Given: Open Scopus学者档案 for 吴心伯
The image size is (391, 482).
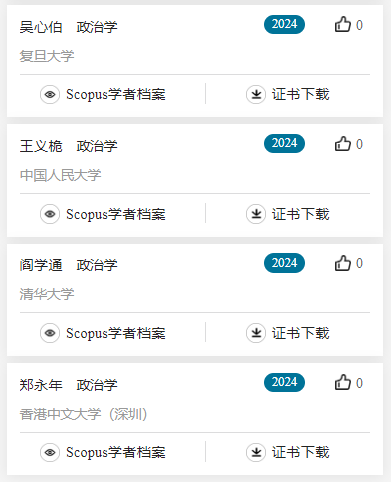Looking at the screenshot, I should coord(116,94).
